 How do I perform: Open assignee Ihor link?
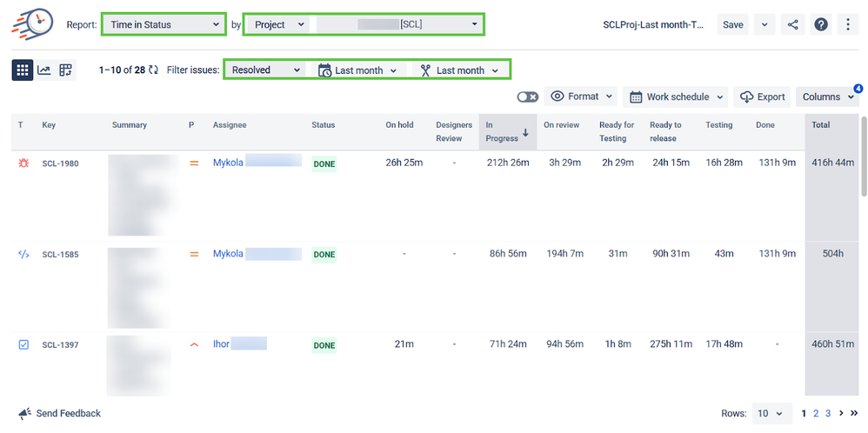click(x=221, y=343)
